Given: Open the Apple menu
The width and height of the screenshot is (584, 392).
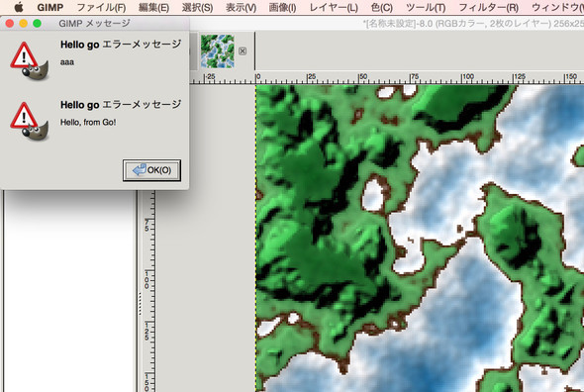Looking at the screenshot, I should point(18,7).
